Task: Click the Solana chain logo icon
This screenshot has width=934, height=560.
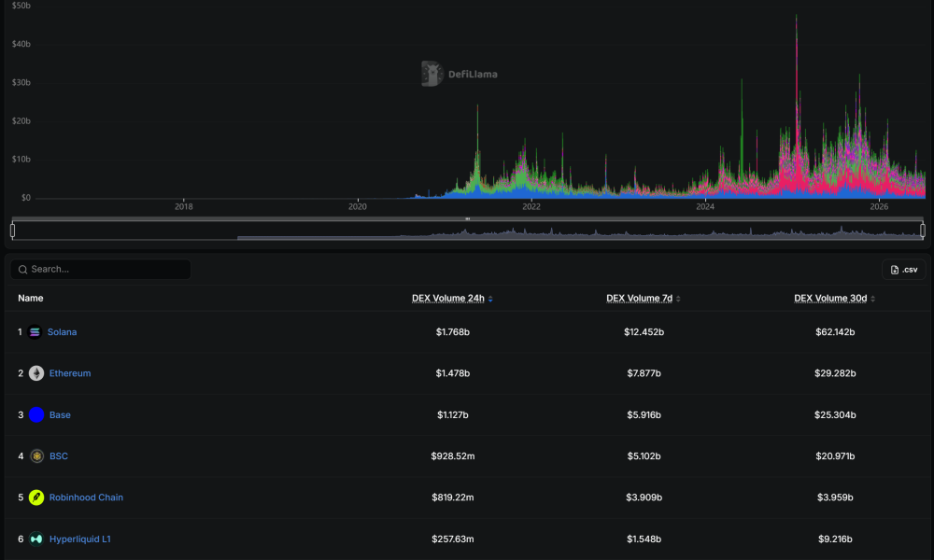Action: click(x=35, y=332)
